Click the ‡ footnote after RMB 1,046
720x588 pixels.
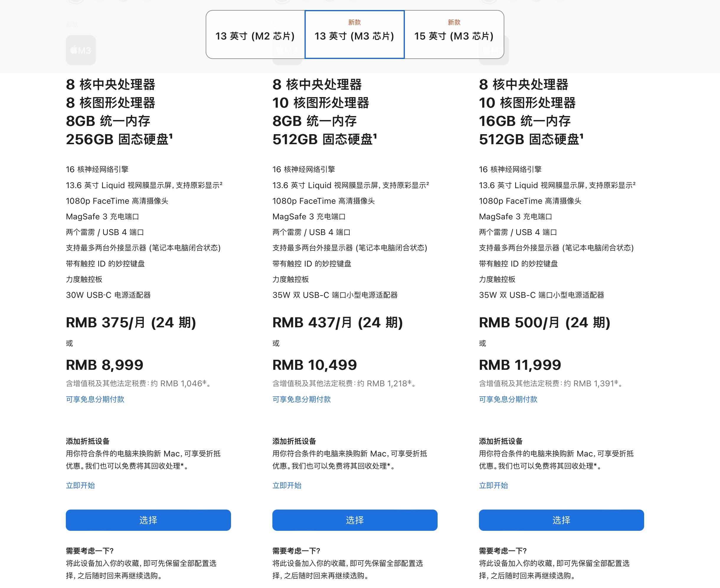[204, 382]
